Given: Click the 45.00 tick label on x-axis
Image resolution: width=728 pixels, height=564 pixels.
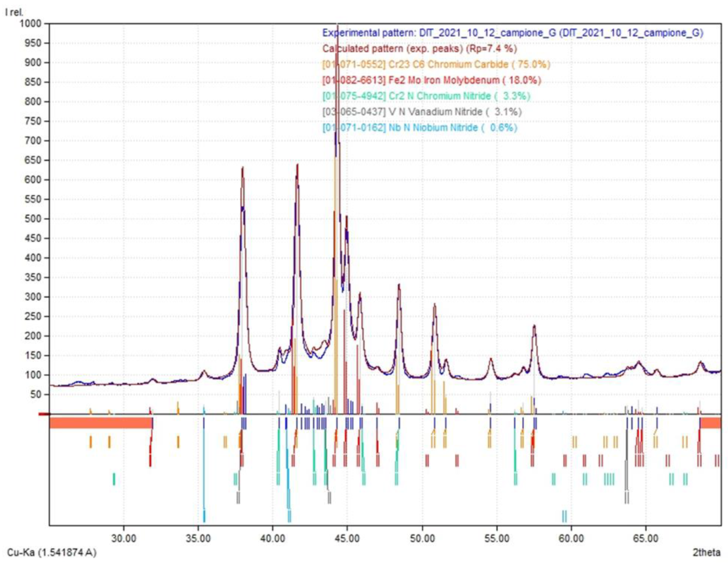Looking at the screenshot, I should 347,539.
